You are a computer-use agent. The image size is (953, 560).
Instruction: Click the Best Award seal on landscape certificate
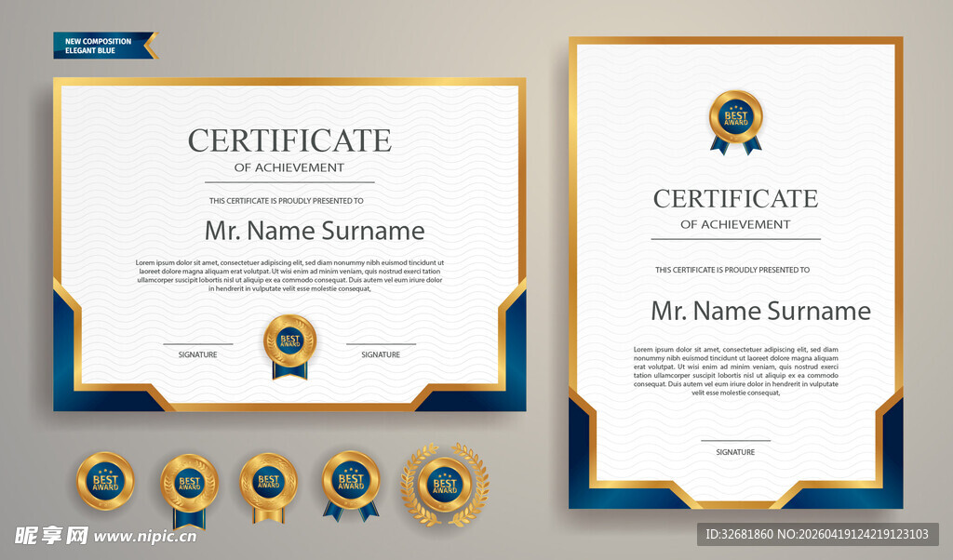coord(289,341)
